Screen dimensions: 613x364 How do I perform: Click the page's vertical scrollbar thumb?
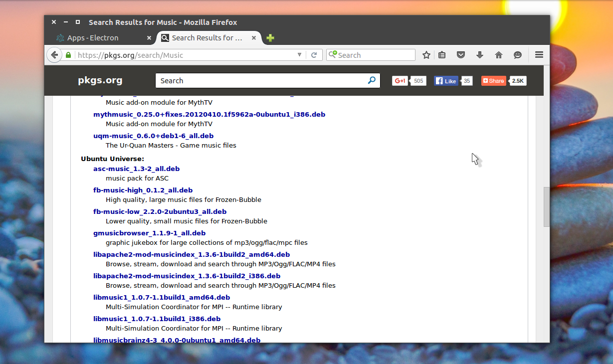547,206
